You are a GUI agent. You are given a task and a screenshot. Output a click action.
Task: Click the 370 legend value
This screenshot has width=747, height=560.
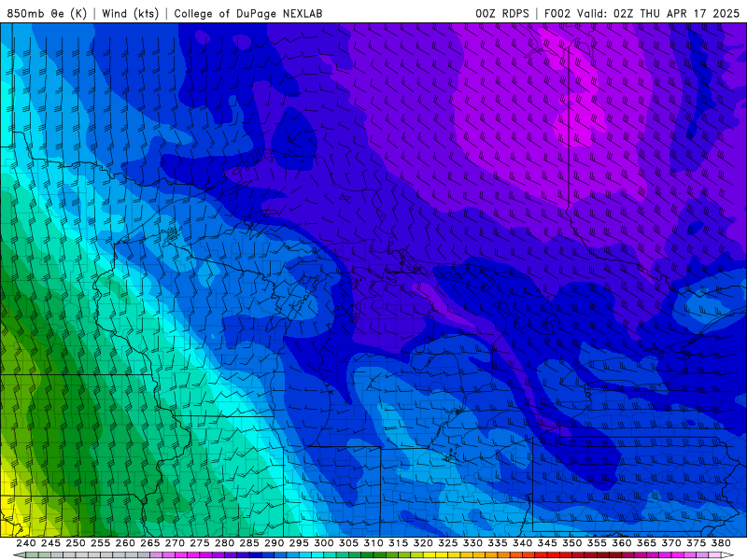pyautogui.click(x=671, y=543)
